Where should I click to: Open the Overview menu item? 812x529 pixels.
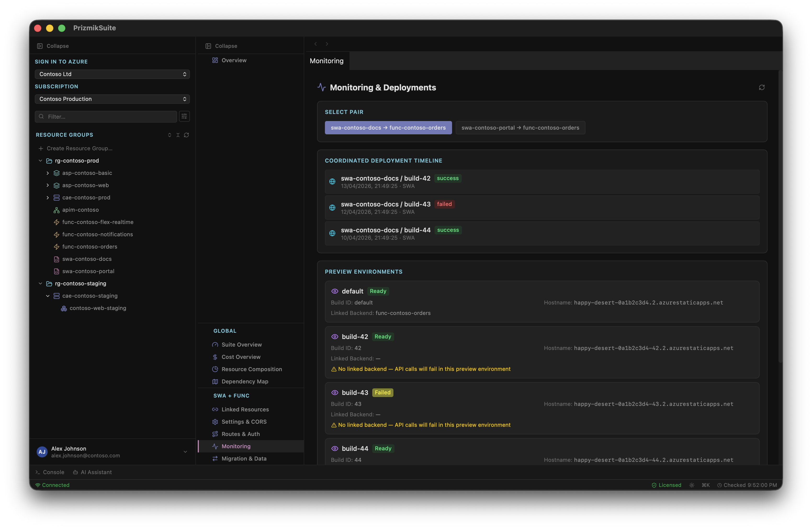click(x=251, y=60)
